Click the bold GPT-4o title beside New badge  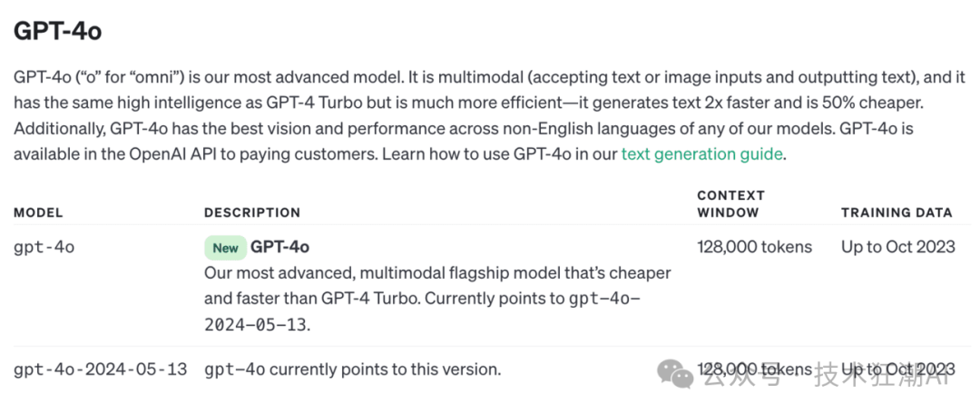(x=279, y=247)
